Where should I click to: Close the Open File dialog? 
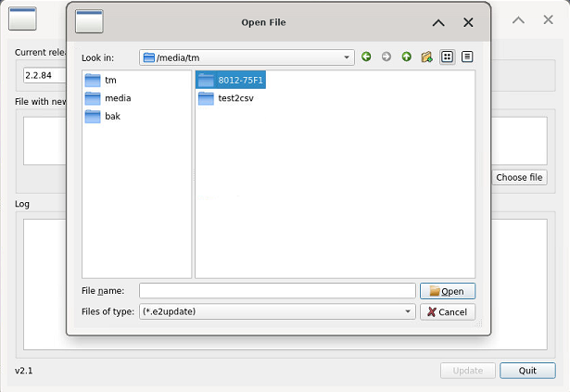[x=468, y=22]
